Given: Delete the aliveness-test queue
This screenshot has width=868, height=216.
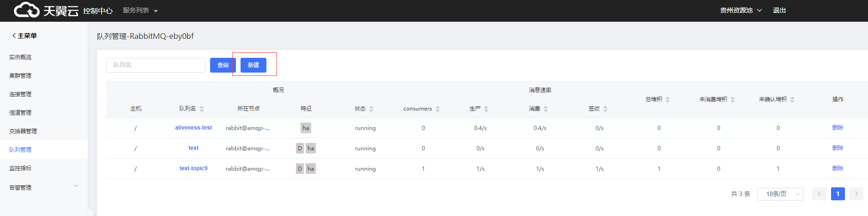Looking at the screenshot, I should [x=838, y=128].
